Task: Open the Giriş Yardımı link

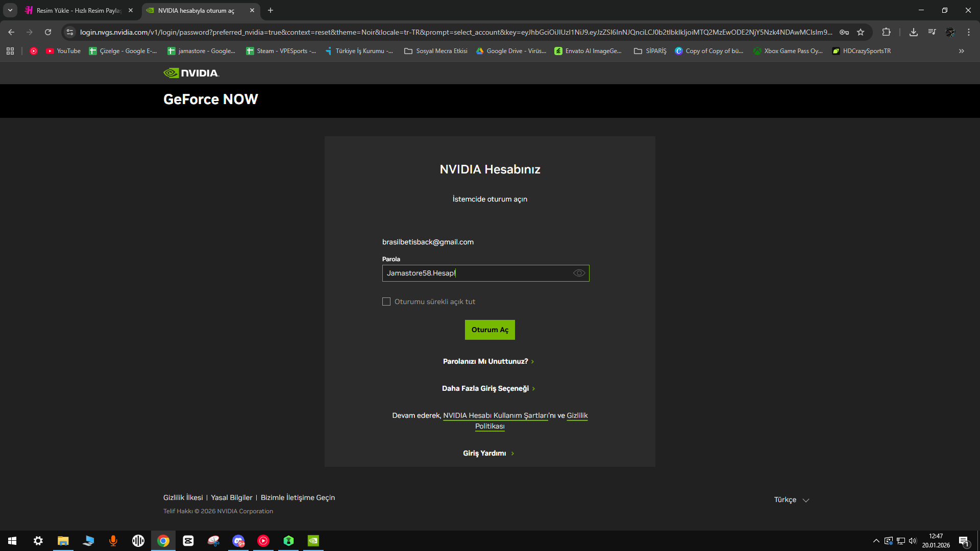Action: (x=488, y=453)
